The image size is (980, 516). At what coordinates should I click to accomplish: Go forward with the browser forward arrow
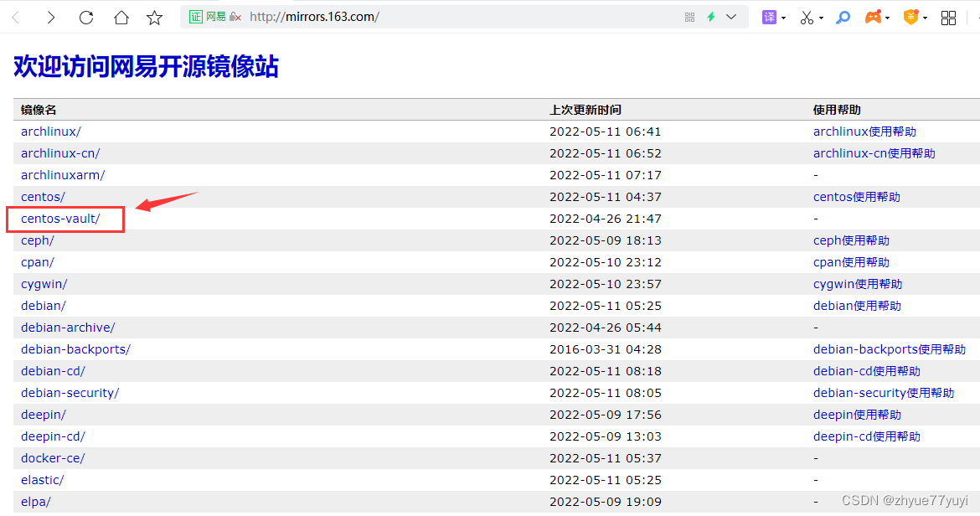[x=50, y=18]
